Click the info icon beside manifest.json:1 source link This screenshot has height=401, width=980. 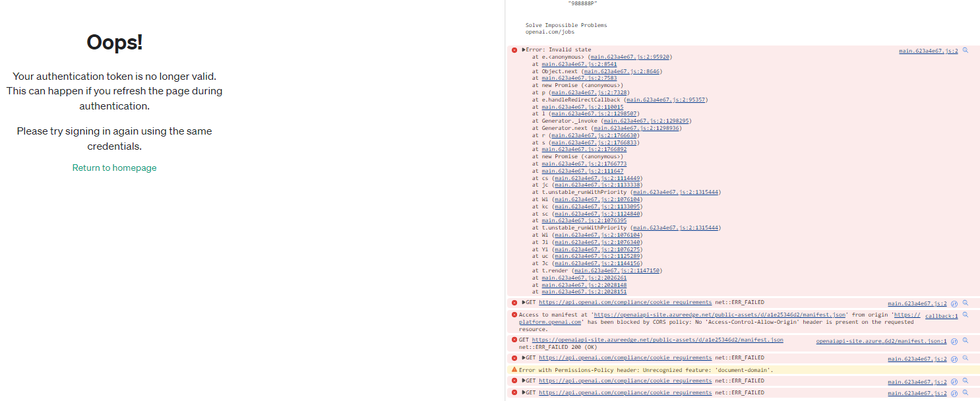tap(954, 340)
